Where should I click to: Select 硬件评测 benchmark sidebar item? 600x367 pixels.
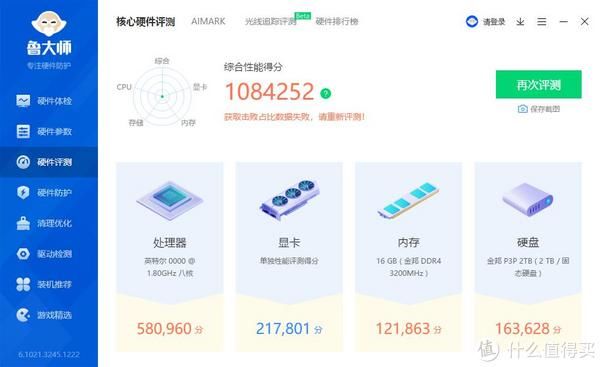coord(49,162)
